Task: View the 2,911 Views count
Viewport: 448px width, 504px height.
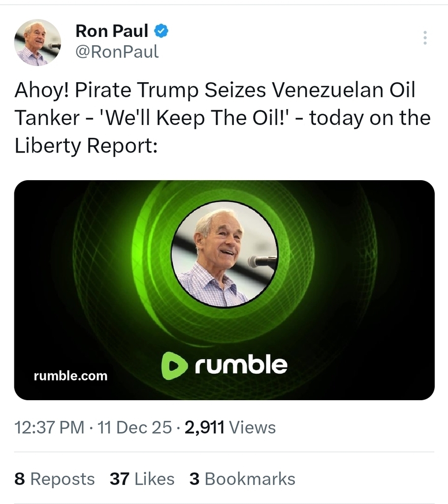Action: click(230, 427)
